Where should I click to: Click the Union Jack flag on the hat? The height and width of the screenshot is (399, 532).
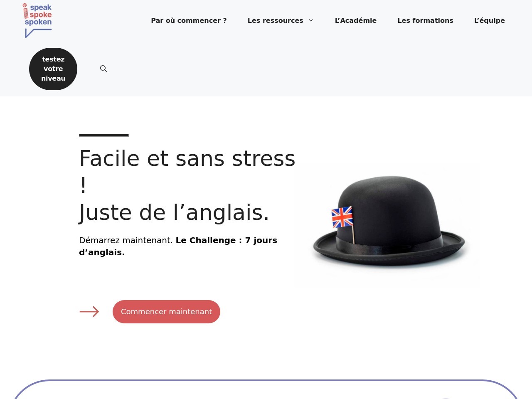[342, 217]
